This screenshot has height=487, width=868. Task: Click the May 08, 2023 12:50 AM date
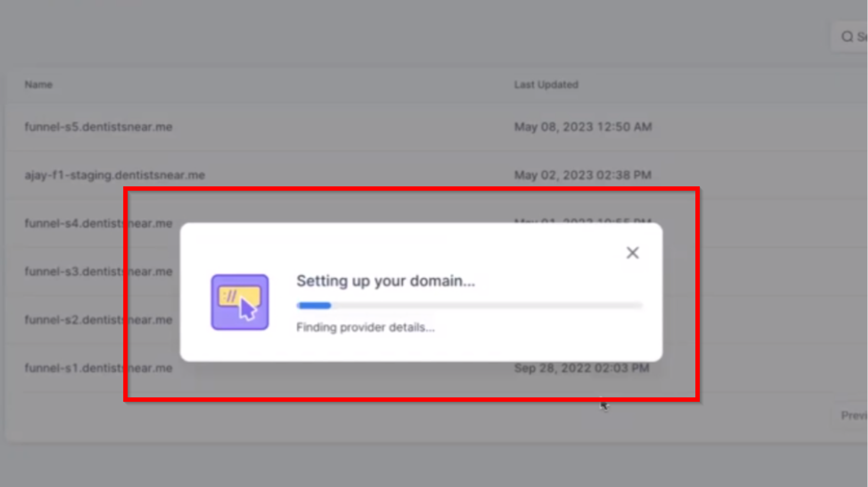click(x=583, y=127)
